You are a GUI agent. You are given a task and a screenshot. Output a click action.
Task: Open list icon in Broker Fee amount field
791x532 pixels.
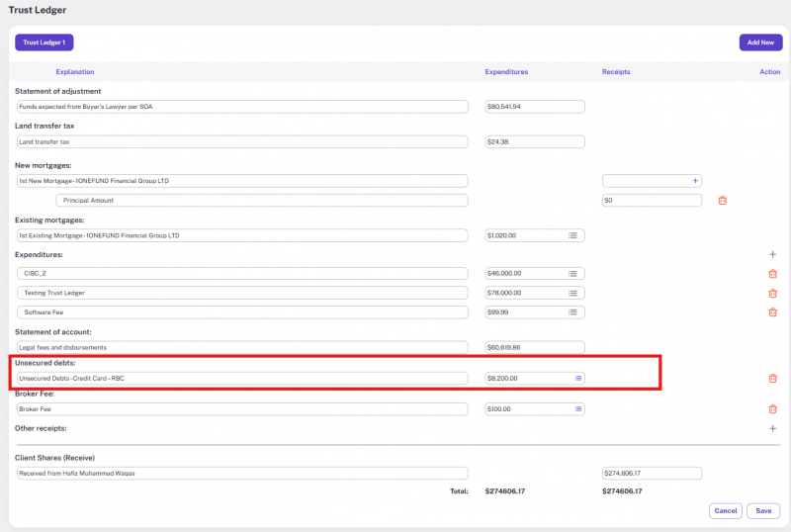[x=572, y=409]
